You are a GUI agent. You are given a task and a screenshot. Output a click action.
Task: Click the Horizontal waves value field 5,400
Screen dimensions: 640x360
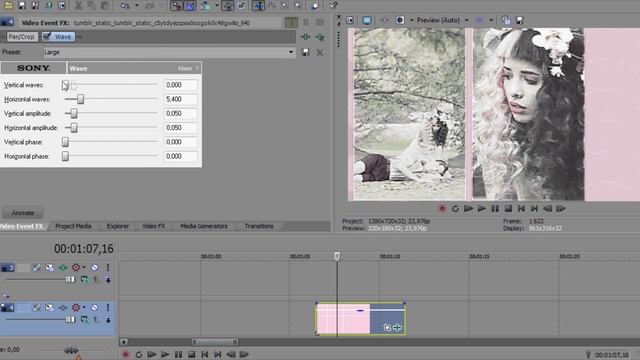click(x=180, y=99)
